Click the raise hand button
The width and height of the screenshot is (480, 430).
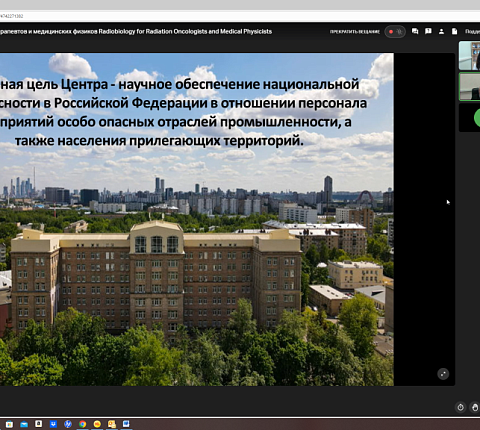(475, 407)
